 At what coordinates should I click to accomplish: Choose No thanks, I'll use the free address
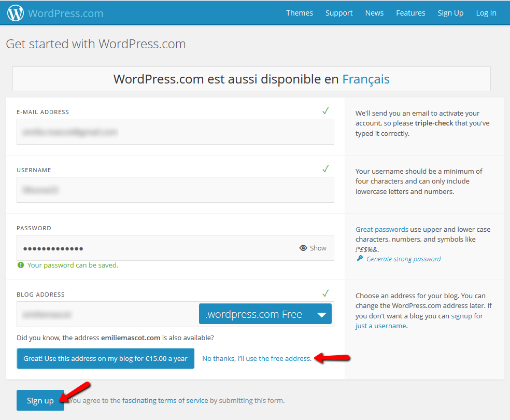(x=257, y=358)
